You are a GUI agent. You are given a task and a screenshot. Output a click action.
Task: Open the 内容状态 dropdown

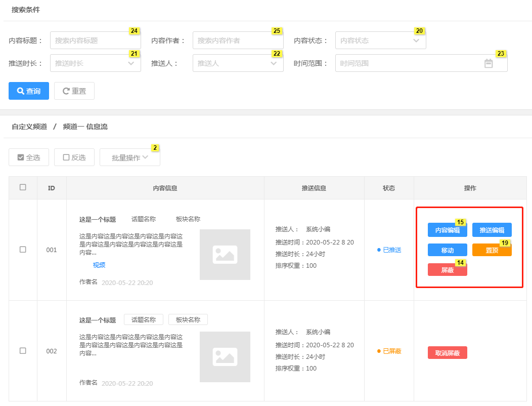[x=380, y=40]
